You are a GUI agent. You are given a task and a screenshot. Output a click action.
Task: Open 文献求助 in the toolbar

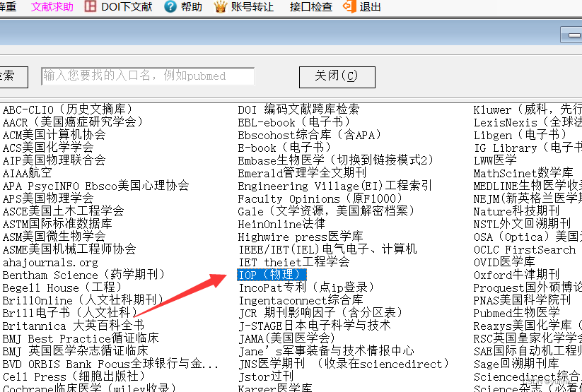52,6
